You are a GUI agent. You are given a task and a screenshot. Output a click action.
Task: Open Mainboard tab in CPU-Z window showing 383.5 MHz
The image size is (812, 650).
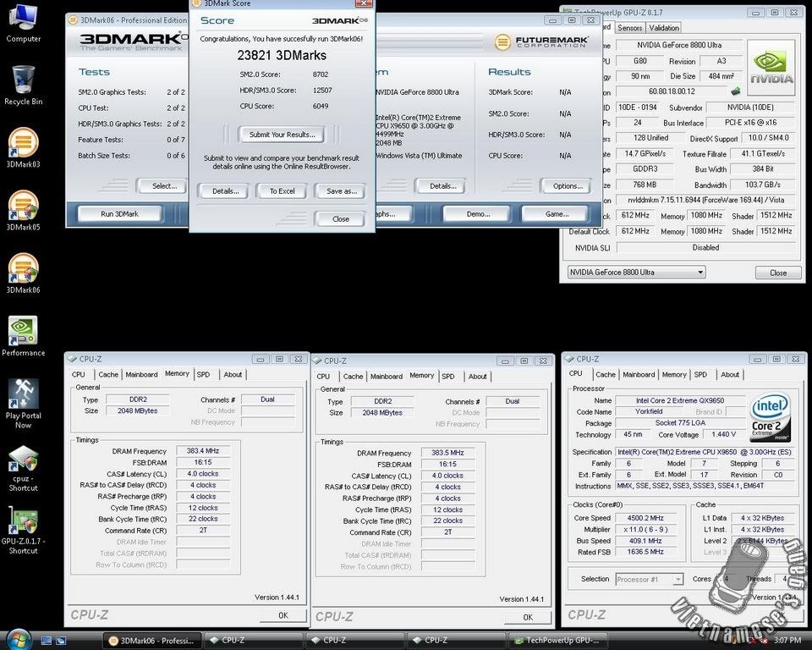pyautogui.click(x=387, y=377)
